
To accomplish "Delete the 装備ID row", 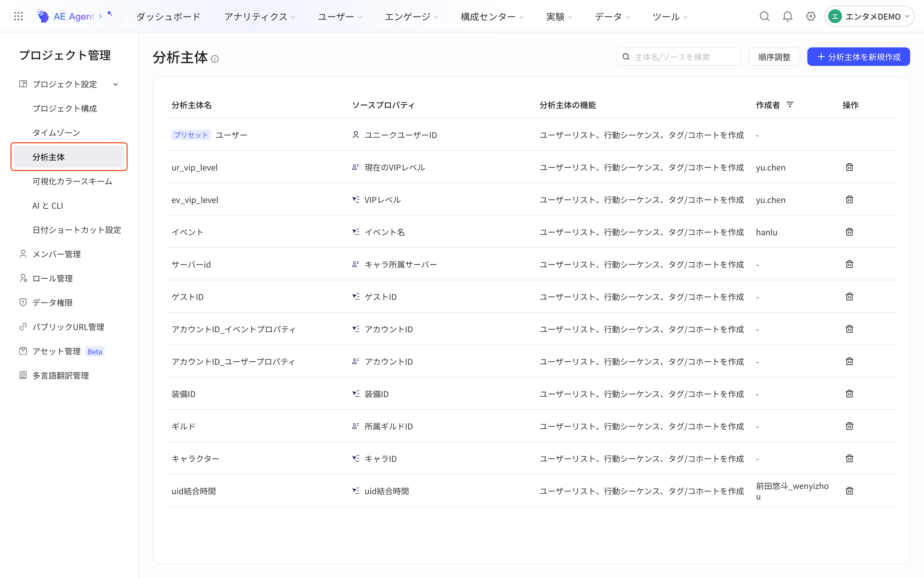I will [849, 394].
